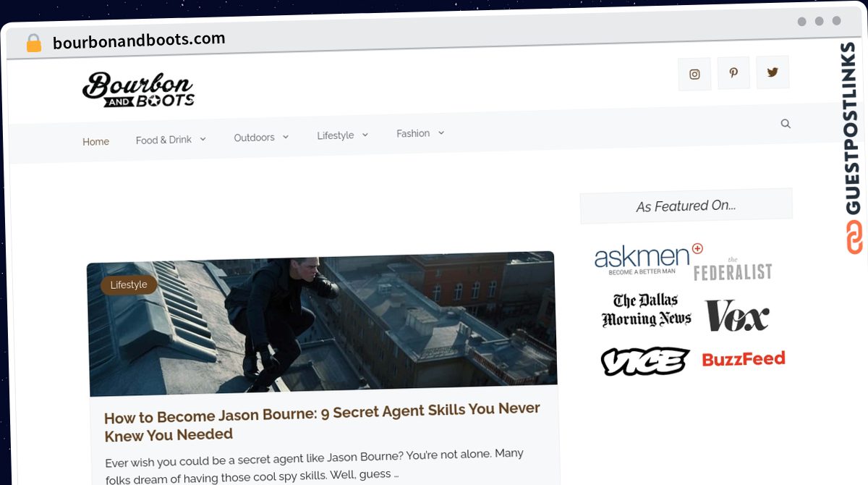The width and height of the screenshot is (868, 485).
Task: Click the BuzzFeed featured logo
Action: point(744,359)
